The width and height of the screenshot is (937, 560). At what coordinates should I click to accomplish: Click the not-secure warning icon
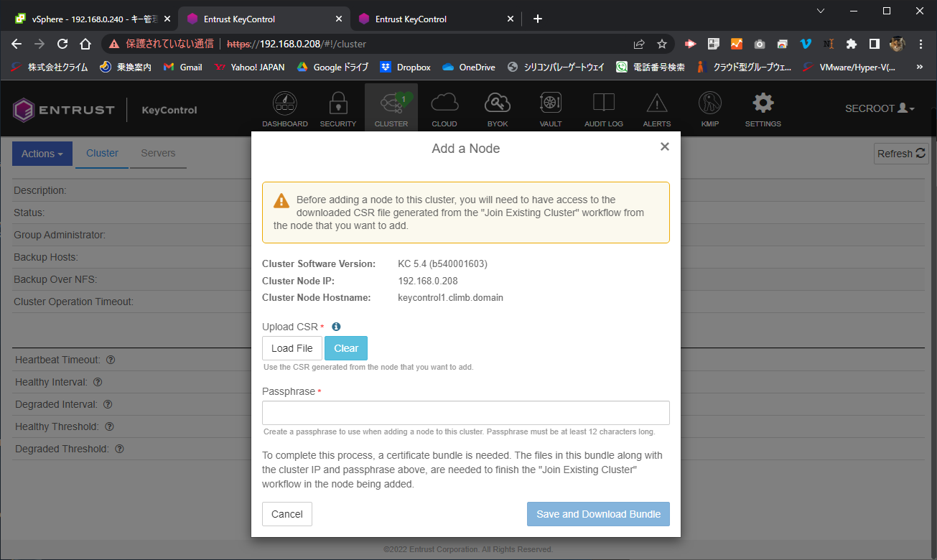click(x=113, y=44)
